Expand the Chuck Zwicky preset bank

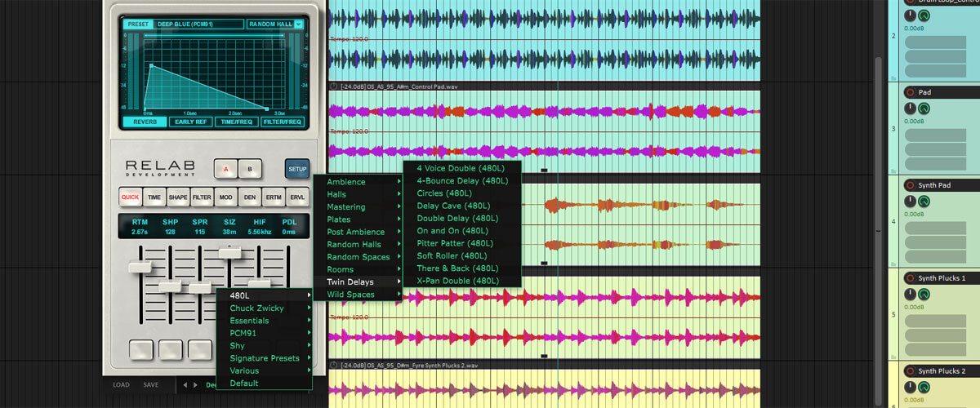coord(265,308)
